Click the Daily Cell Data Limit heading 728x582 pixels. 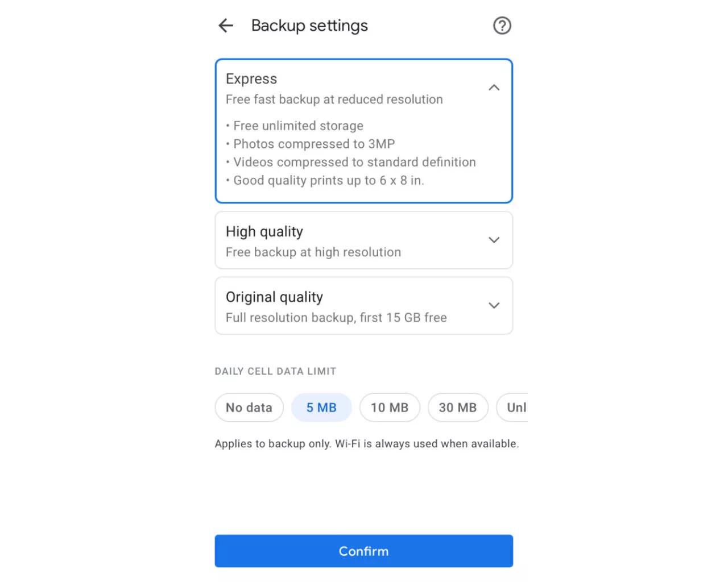click(x=275, y=371)
